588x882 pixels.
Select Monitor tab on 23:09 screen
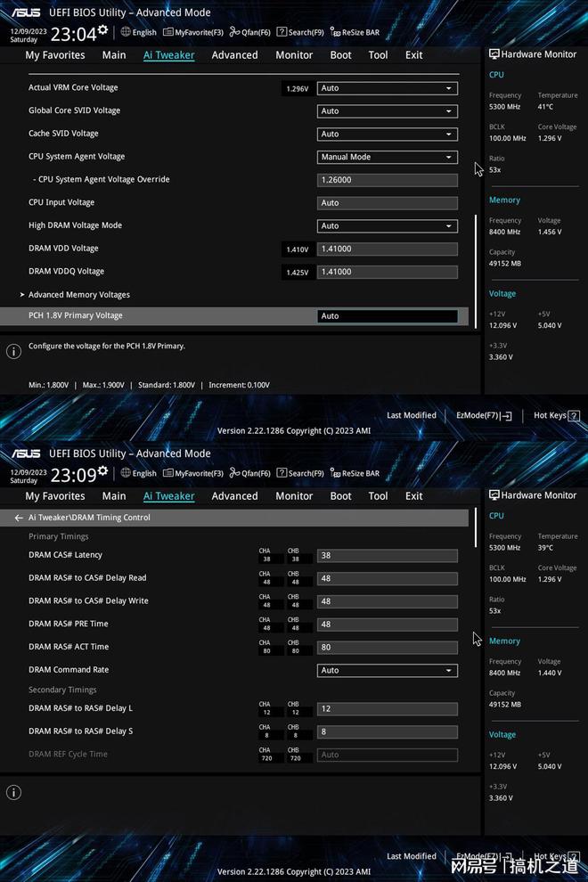[x=294, y=496]
